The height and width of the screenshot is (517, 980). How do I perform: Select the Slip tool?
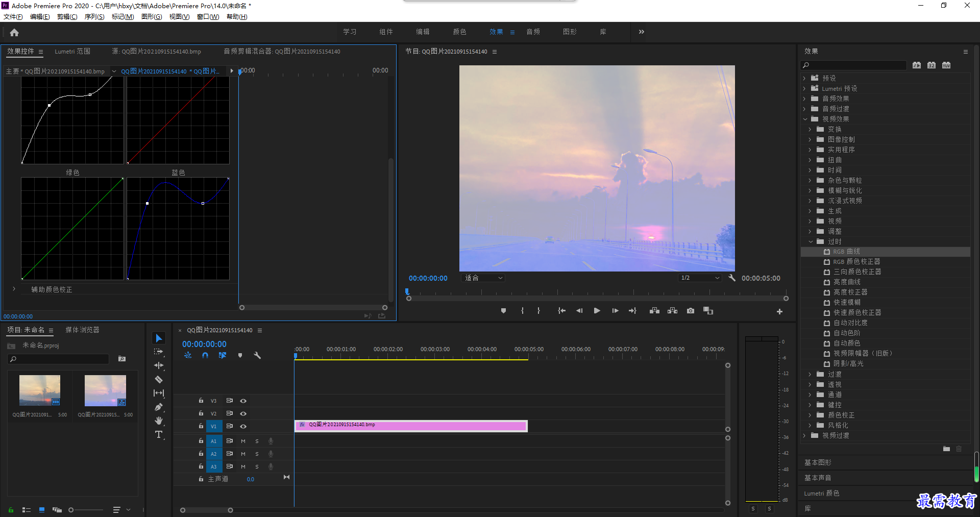(x=159, y=393)
